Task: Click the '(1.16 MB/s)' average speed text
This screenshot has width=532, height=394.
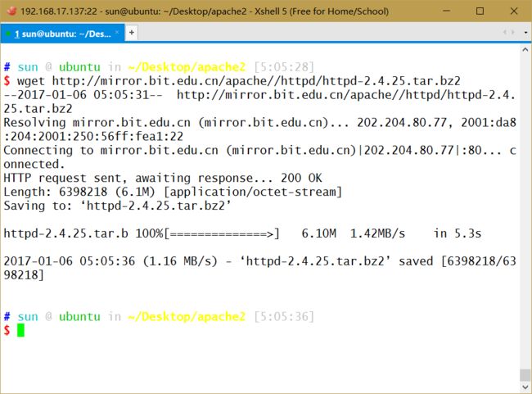Action: click(x=180, y=261)
